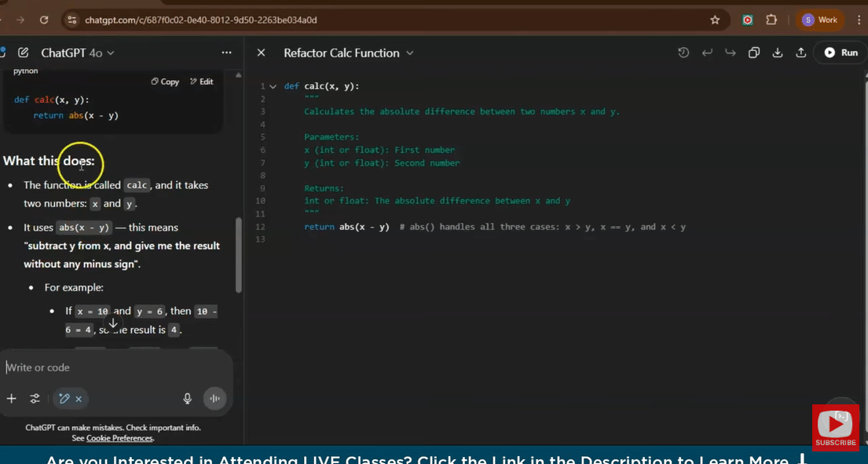Open the conversation three-dot options menu
This screenshot has height=464, width=868.
(226, 53)
